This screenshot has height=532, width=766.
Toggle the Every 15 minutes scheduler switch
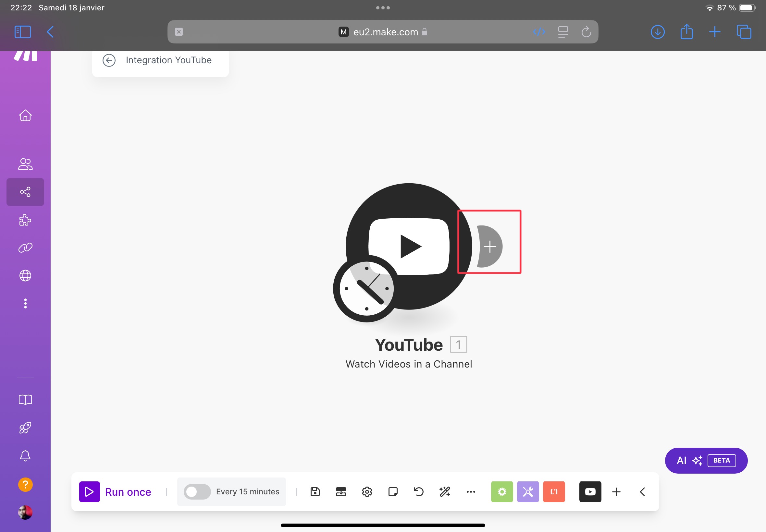point(196,491)
